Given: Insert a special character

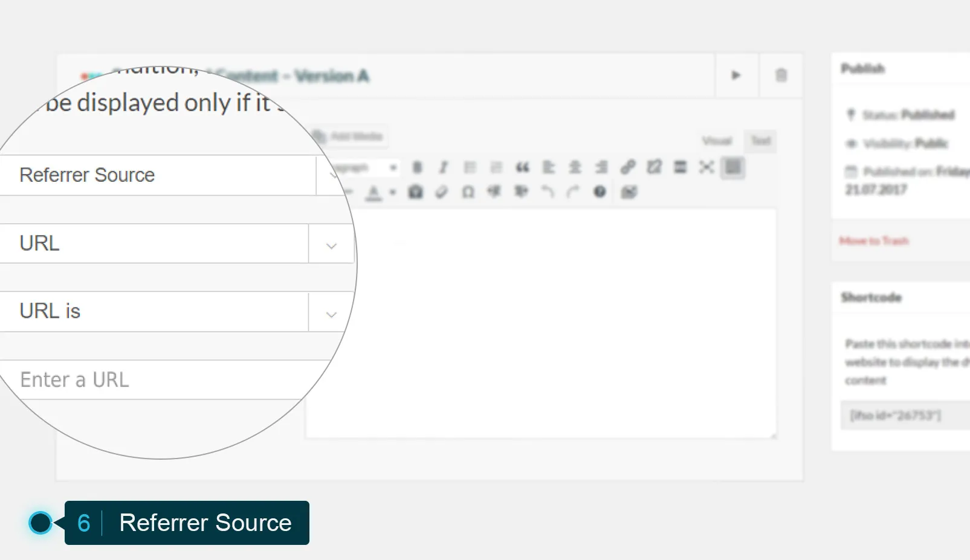Looking at the screenshot, I should pyautogui.click(x=468, y=192).
